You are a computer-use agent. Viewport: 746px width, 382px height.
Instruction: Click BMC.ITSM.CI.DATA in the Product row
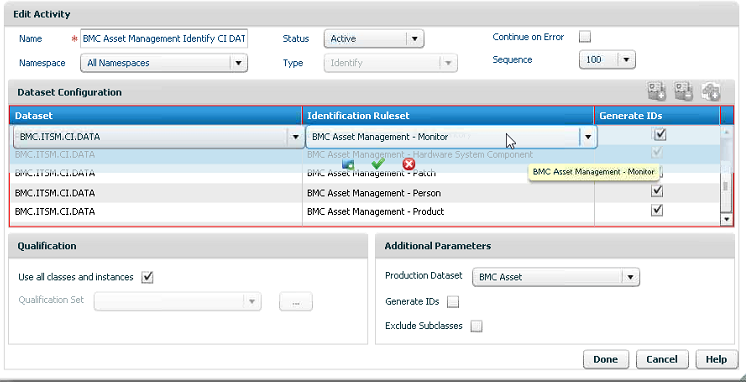[55, 212]
